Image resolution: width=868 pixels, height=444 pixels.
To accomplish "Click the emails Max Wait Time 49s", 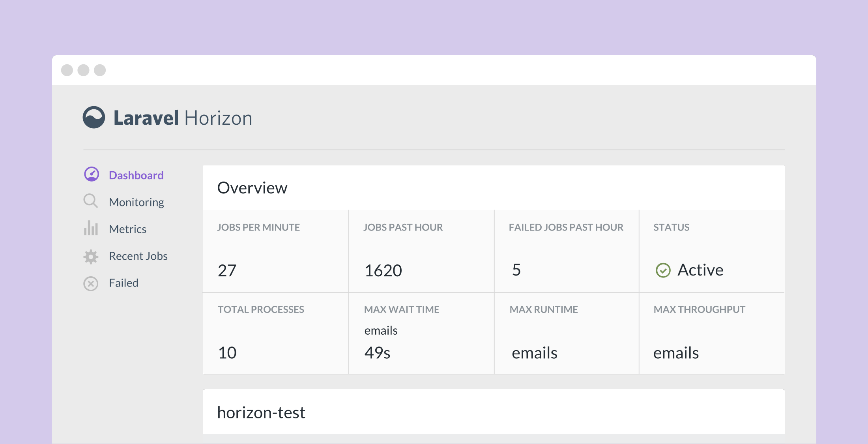I will click(377, 352).
